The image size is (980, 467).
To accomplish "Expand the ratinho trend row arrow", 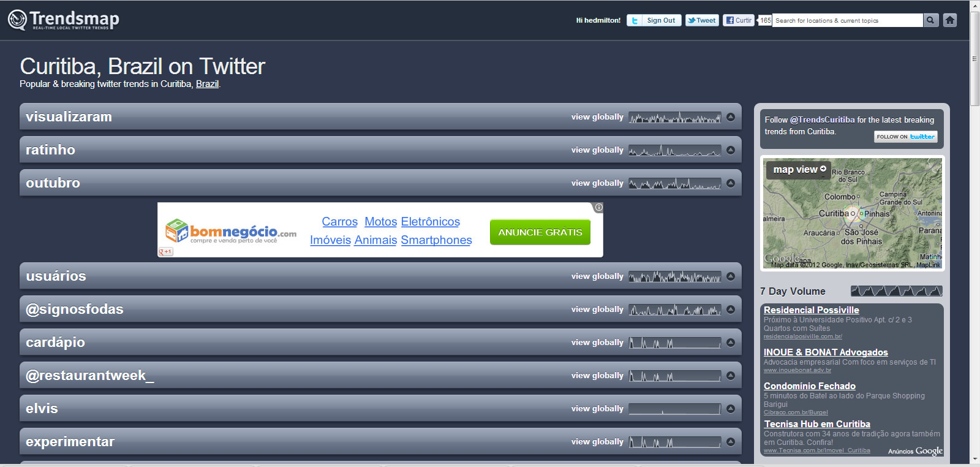I will tap(731, 150).
